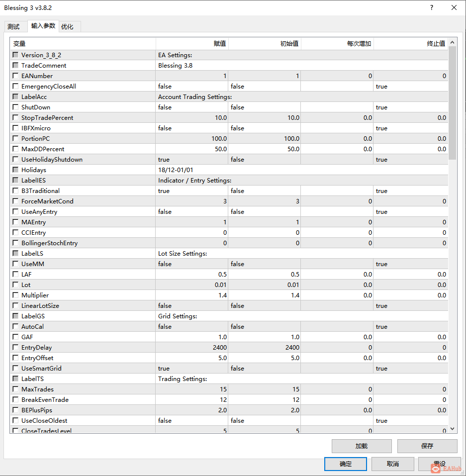466x476 pixels.
Task: Select the UseMM variable row
Action: (x=229, y=264)
